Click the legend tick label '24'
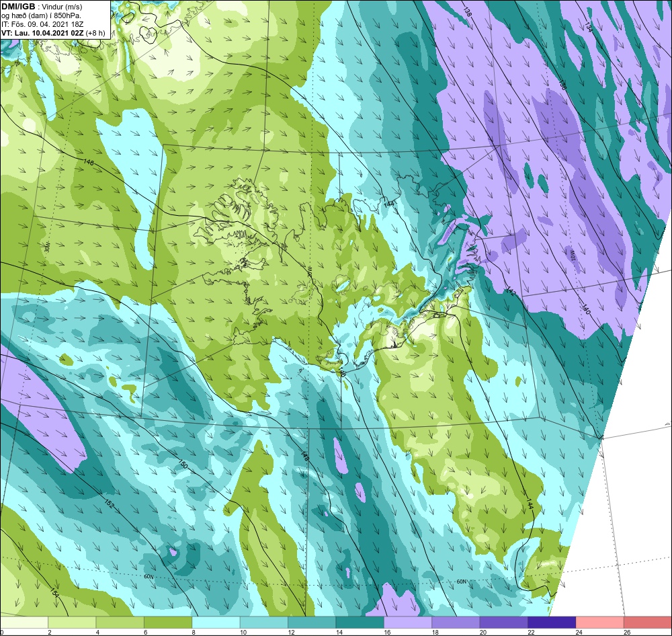Viewport: 672px width, 636px height. 579,632
